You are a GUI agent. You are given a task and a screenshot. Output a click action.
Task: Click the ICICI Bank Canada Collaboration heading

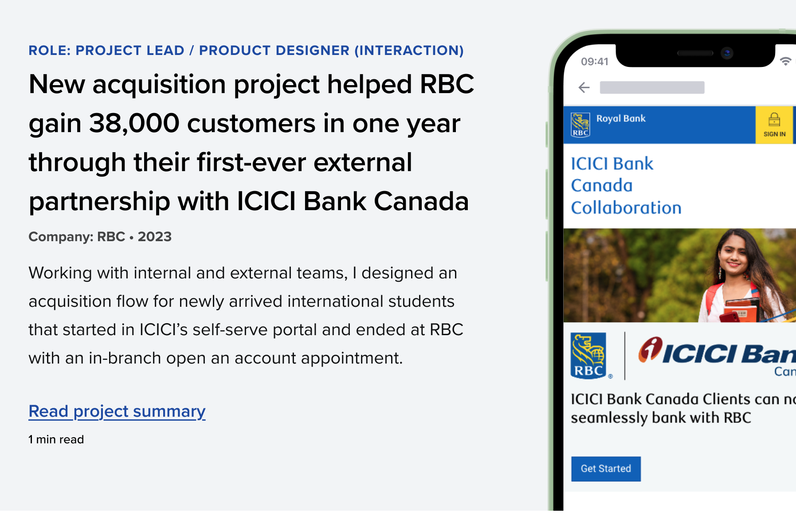626,185
